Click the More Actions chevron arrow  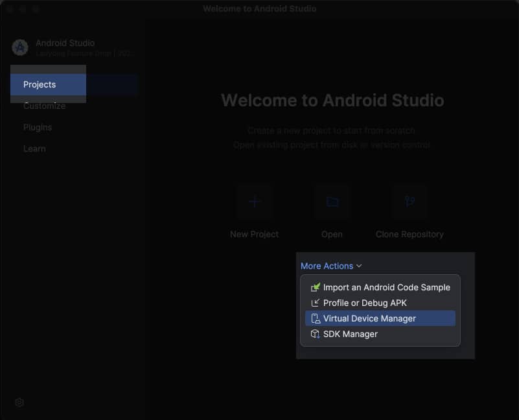click(359, 266)
